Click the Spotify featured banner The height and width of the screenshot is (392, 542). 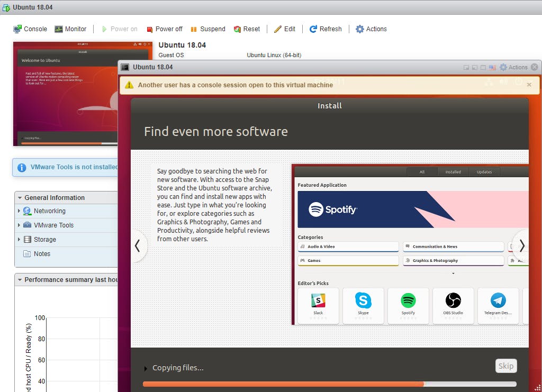tap(413, 209)
